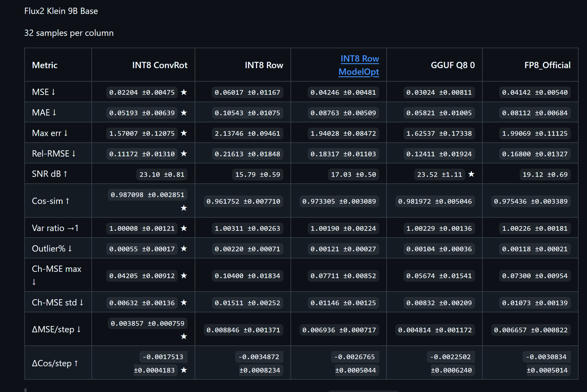Select SNR value "15.79 ±0.59"
Image resolution: width=587 pixels, height=392 pixels.
tap(258, 175)
